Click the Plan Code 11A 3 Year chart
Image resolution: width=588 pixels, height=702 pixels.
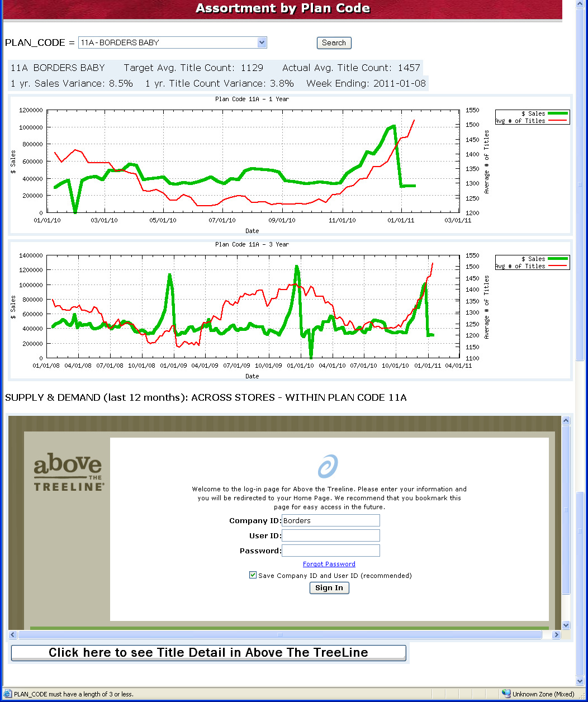click(290, 310)
